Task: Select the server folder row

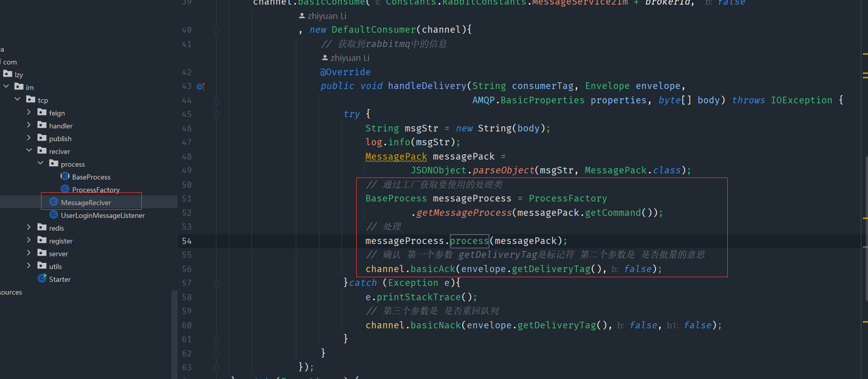Action: [89, 253]
